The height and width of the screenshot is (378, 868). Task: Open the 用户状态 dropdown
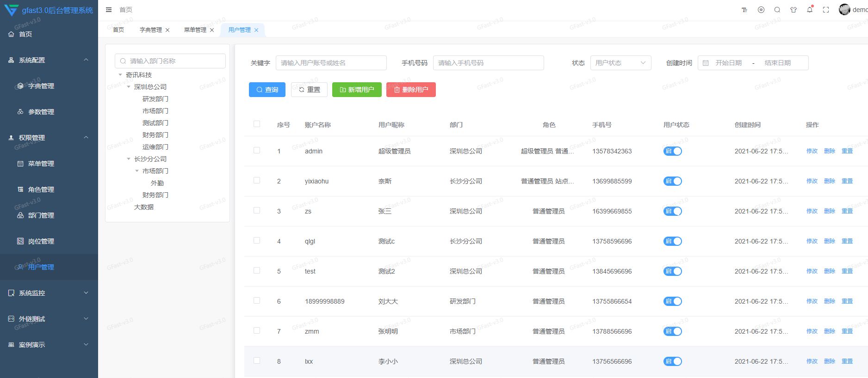(620, 63)
